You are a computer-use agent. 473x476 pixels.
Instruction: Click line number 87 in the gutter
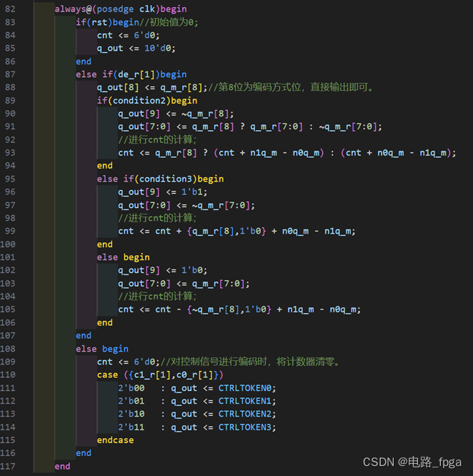tap(10, 74)
